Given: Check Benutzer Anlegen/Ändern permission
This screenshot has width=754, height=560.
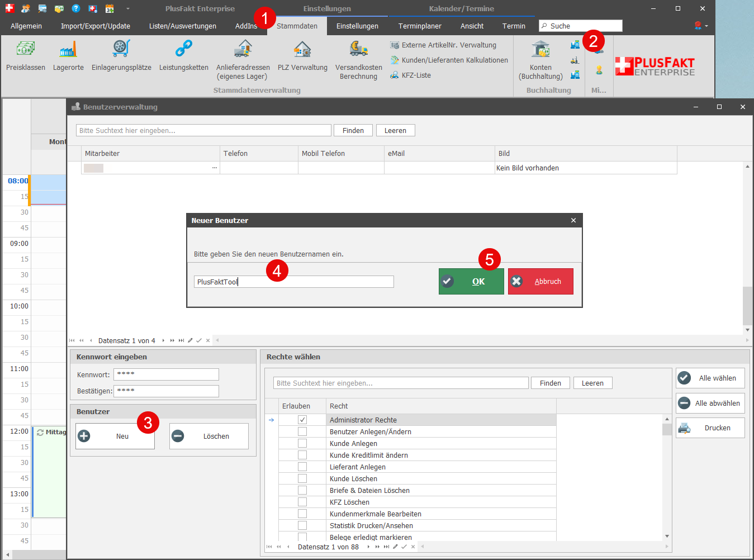Looking at the screenshot, I should coord(302,431).
